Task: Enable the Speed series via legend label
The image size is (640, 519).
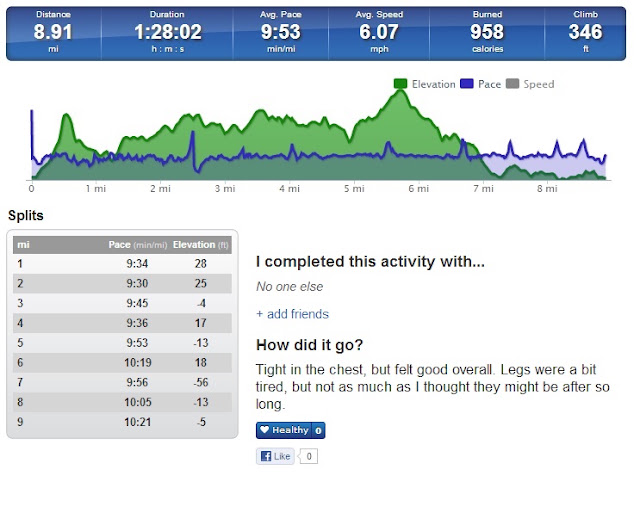Action: pyautogui.click(x=539, y=84)
